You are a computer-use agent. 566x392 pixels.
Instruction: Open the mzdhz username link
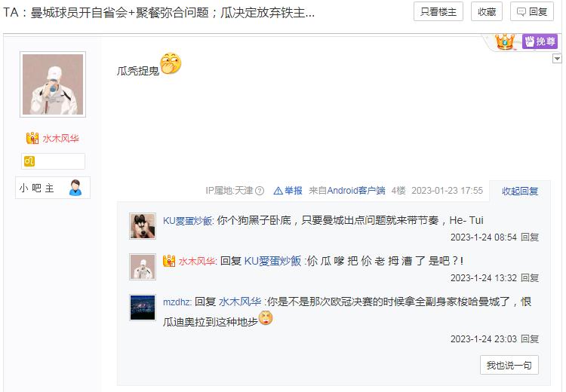tap(177, 302)
